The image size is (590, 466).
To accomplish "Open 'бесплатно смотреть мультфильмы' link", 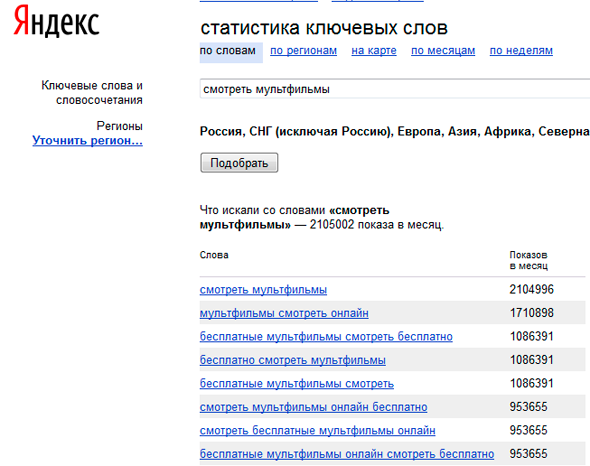I will [x=292, y=360].
